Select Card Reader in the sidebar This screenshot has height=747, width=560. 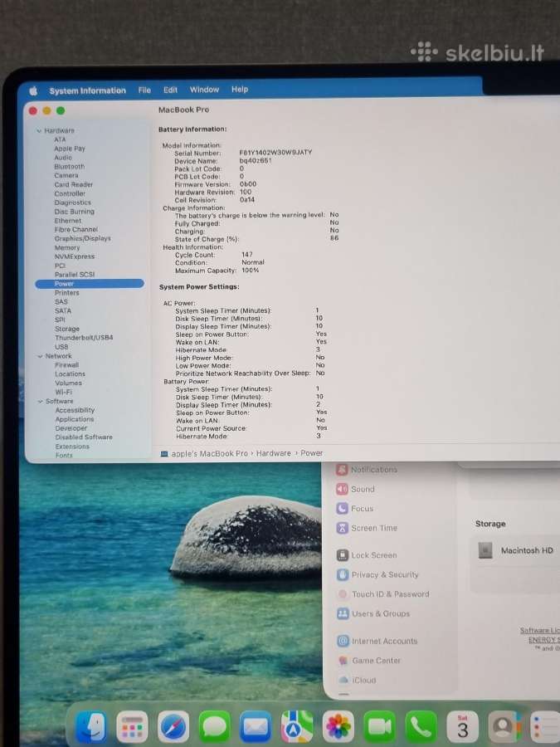(x=73, y=184)
